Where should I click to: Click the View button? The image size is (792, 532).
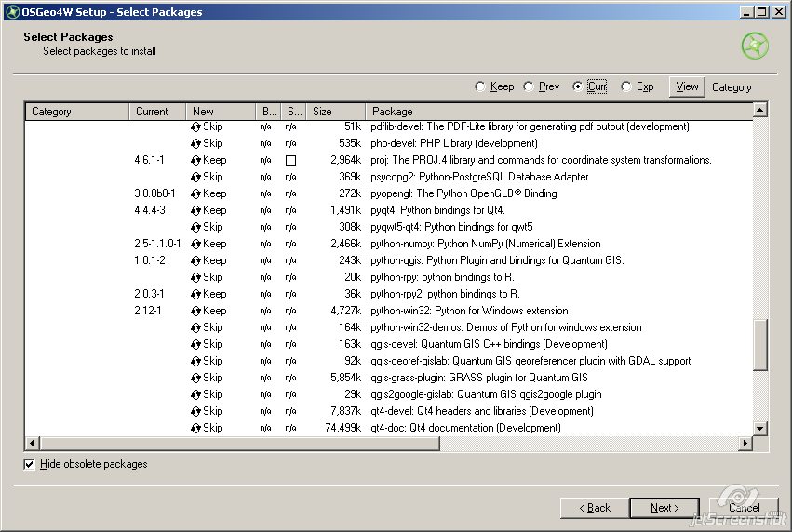tap(687, 86)
